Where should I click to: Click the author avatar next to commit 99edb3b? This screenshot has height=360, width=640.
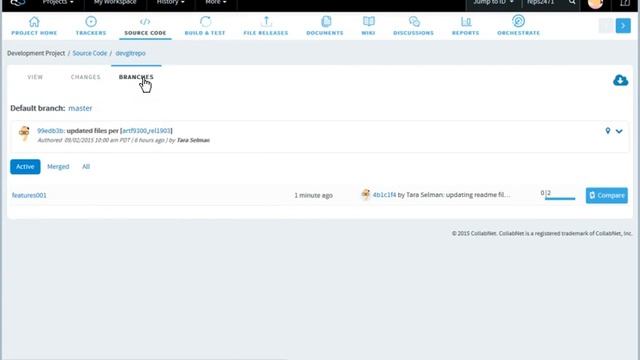tap(24, 133)
